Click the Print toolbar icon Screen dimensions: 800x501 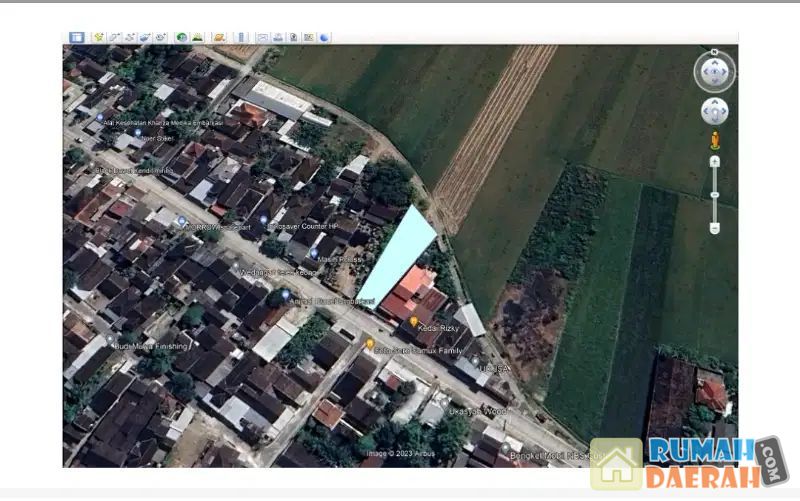point(278,37)
